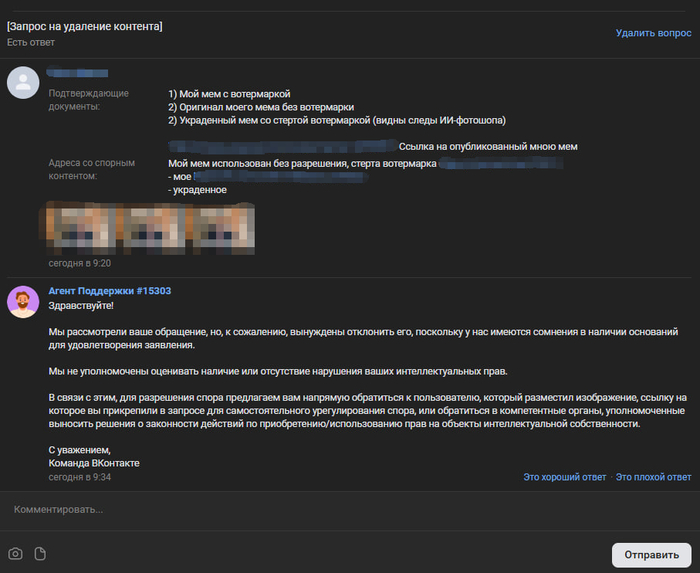Click the blurred username of the requester
The height and width of the screenshot is (573, 700).
78,72
